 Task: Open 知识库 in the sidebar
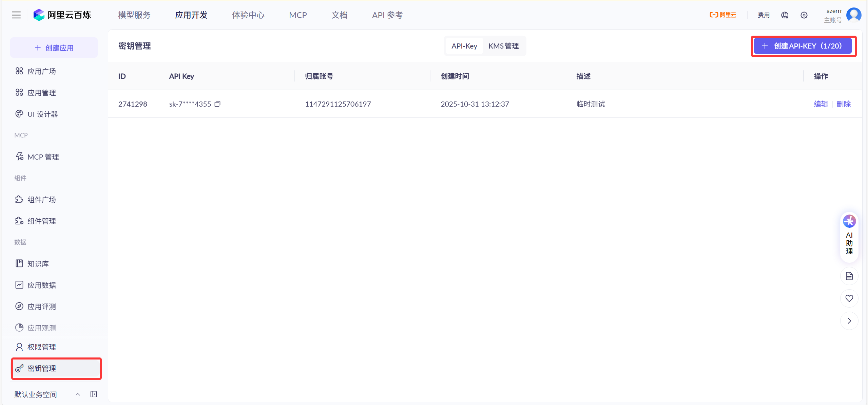tap(38, 264)
